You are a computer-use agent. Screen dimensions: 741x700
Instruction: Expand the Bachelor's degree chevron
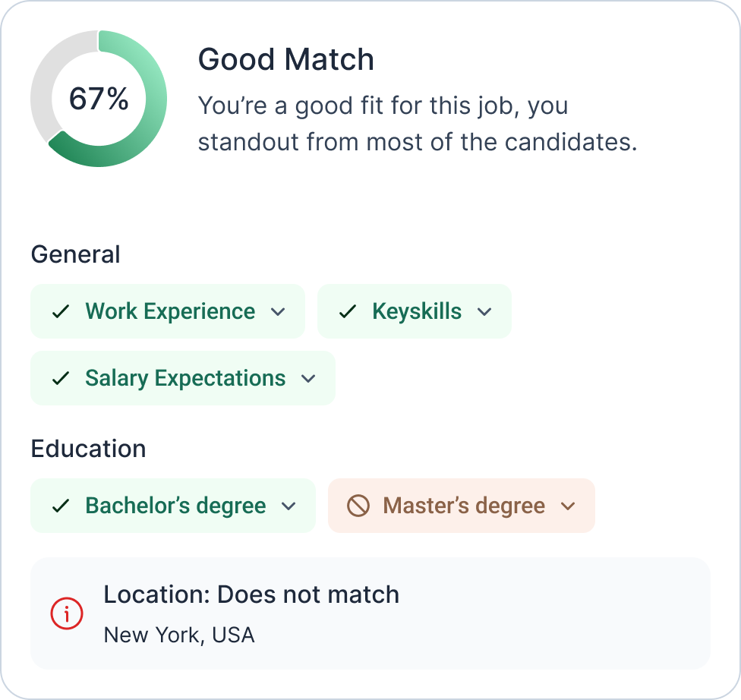tap(288, 505)
